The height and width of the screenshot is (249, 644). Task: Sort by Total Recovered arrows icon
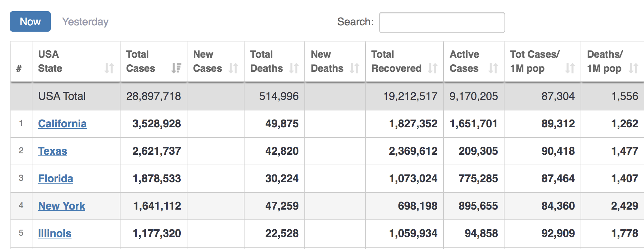tap(433, 68)
